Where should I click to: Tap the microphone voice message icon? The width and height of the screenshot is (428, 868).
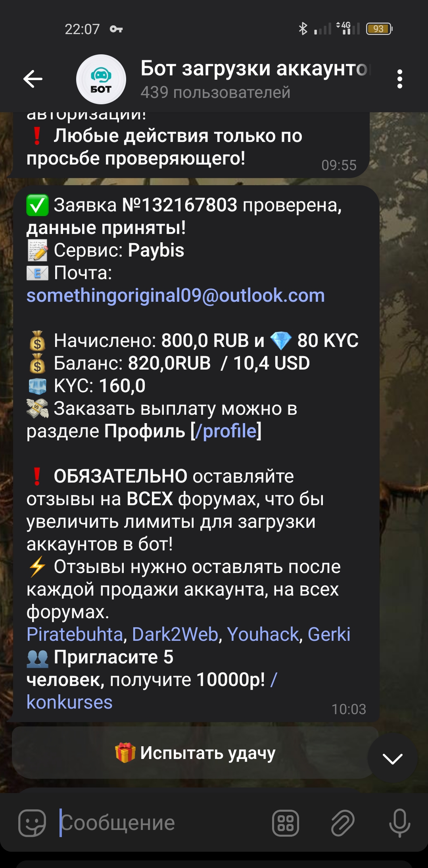400,823
